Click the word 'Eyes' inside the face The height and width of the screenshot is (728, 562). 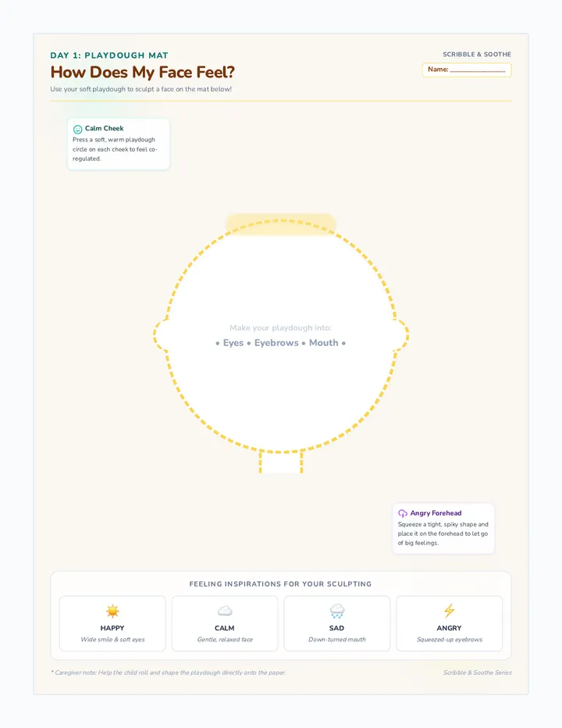click(x=233, y=343)
